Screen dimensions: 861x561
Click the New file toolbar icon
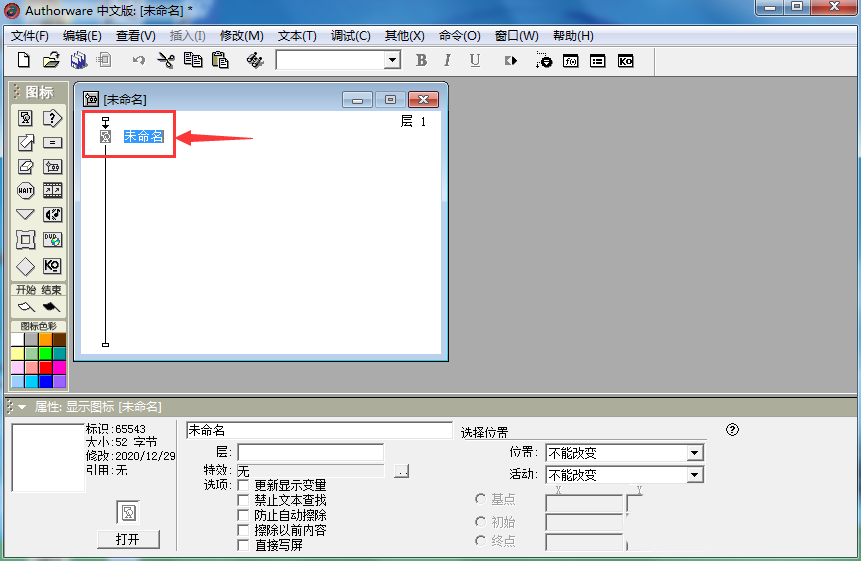pos(24,60)
